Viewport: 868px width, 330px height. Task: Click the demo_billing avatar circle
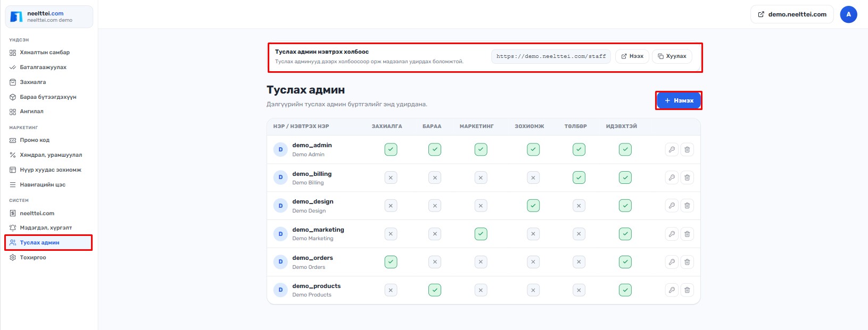coord(280,177)
